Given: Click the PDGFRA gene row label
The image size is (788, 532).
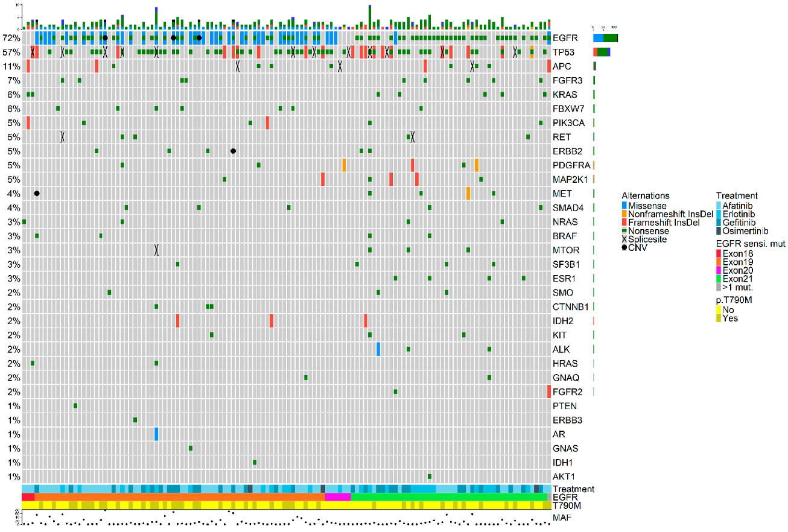Looking at the screenshot, I should pyautogui.click(x=570, y=165).
